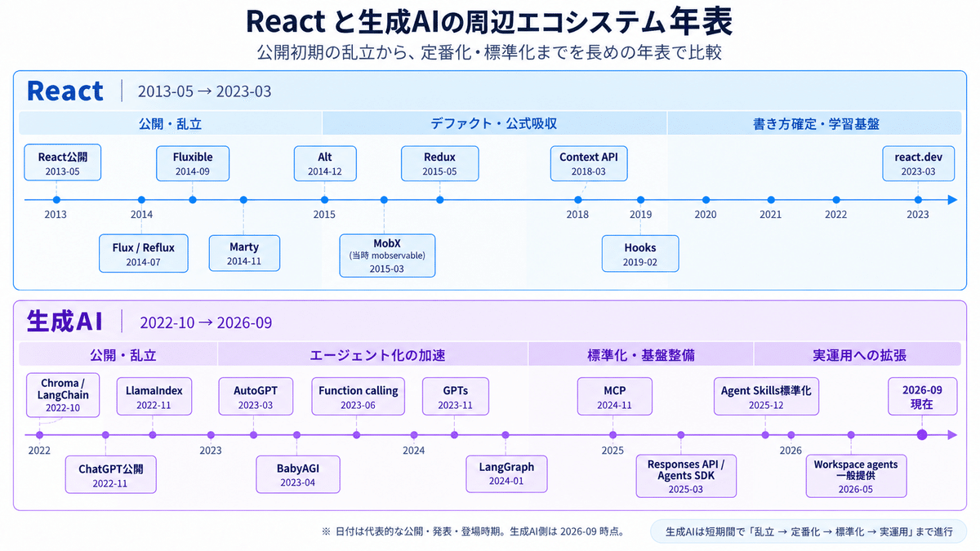The height and width of the screenshot is (551, 980).
Task: Open the Responses API / Agents SDK card
Action: tap(686, 476)
